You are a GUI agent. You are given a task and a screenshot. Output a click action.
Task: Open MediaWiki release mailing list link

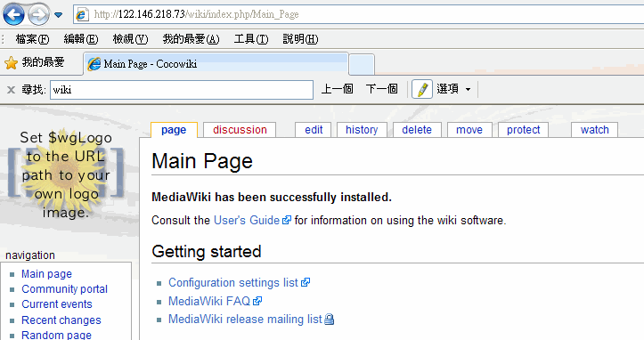point(245,319)
